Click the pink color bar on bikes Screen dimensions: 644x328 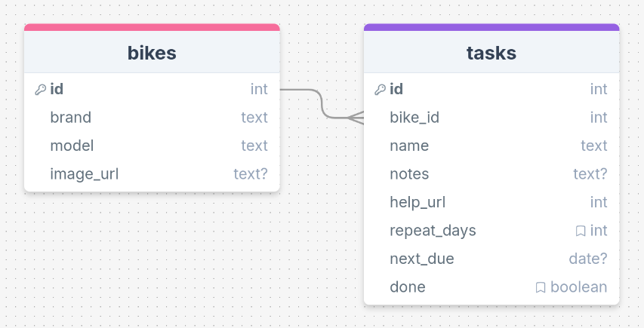tap(152, 27)
